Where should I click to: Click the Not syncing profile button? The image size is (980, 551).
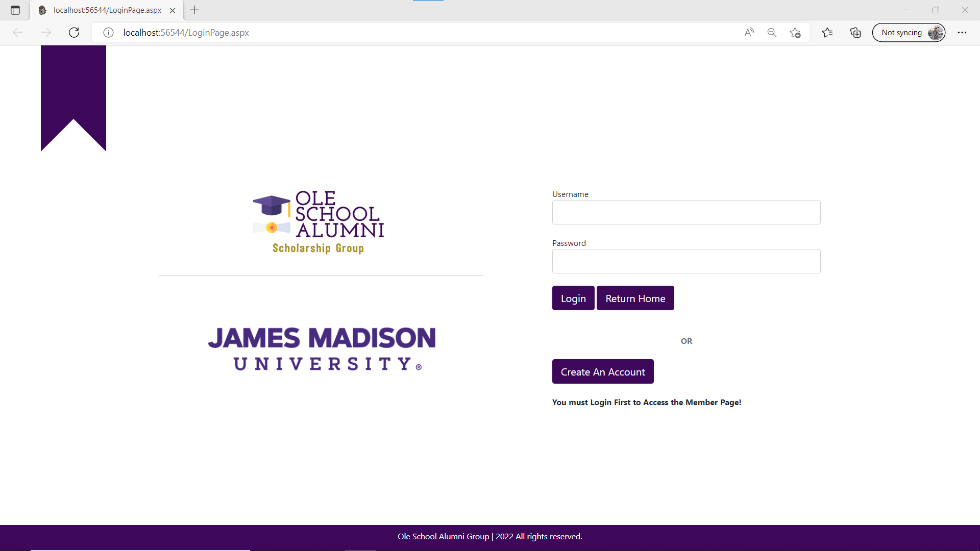tap(909, 33)
